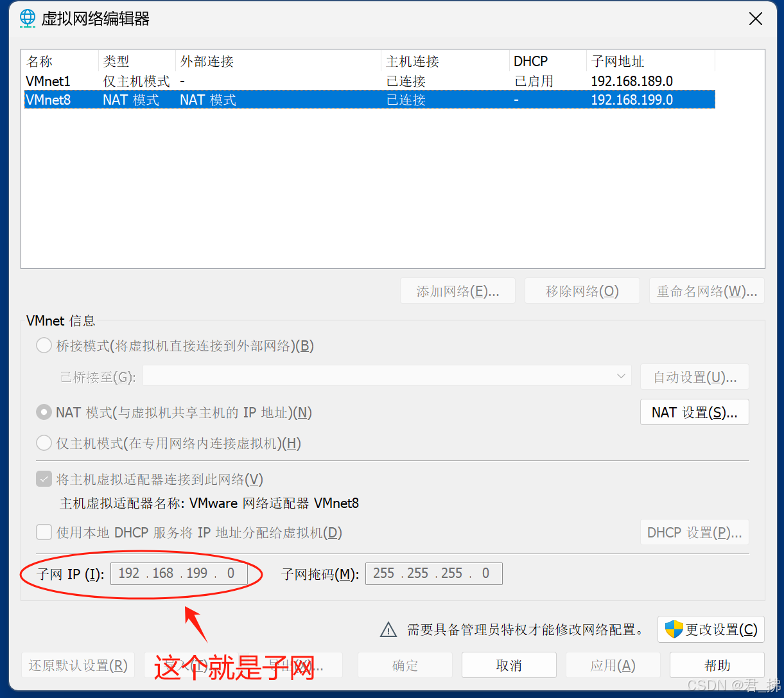Click the 应用(A) button

[x=613, y=665]
